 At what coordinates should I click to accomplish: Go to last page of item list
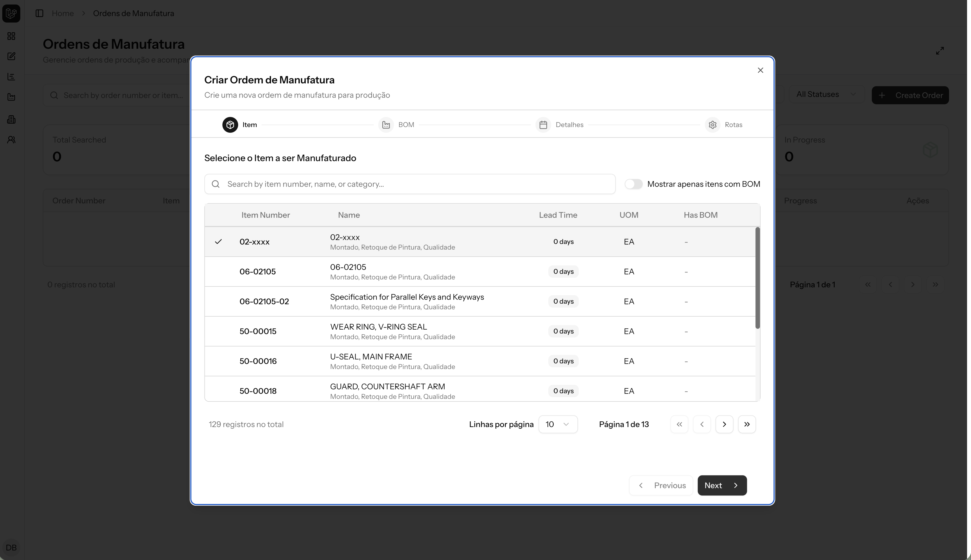point(746,424)
